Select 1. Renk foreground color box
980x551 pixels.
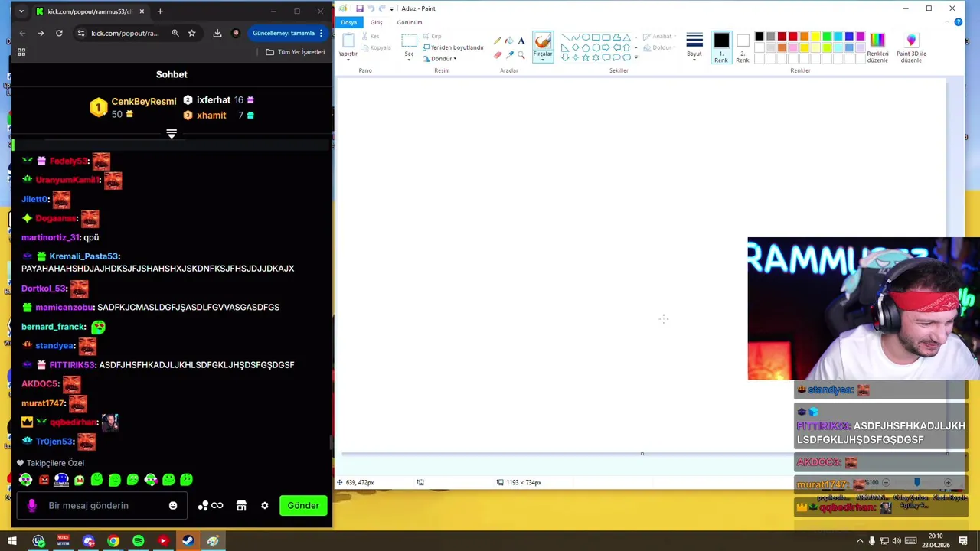(x=721, y=47)
